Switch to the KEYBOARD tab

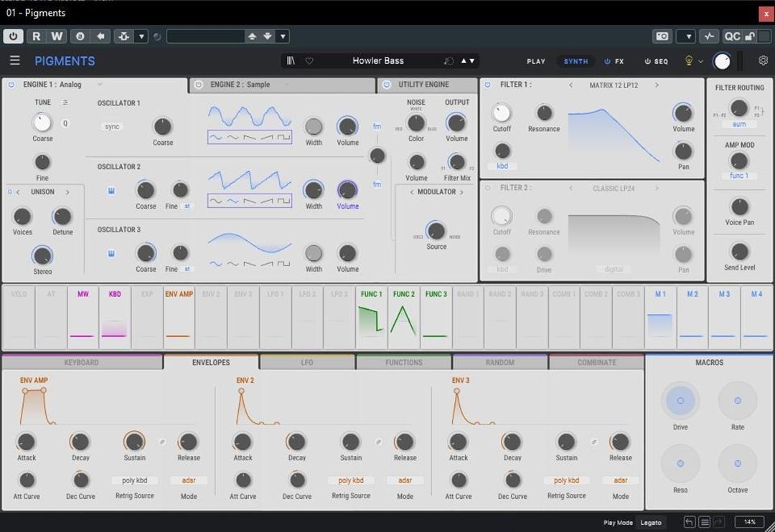tap(82, 362)
